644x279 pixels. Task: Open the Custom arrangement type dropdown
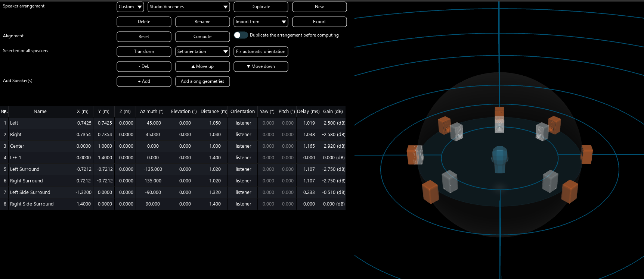130,7
